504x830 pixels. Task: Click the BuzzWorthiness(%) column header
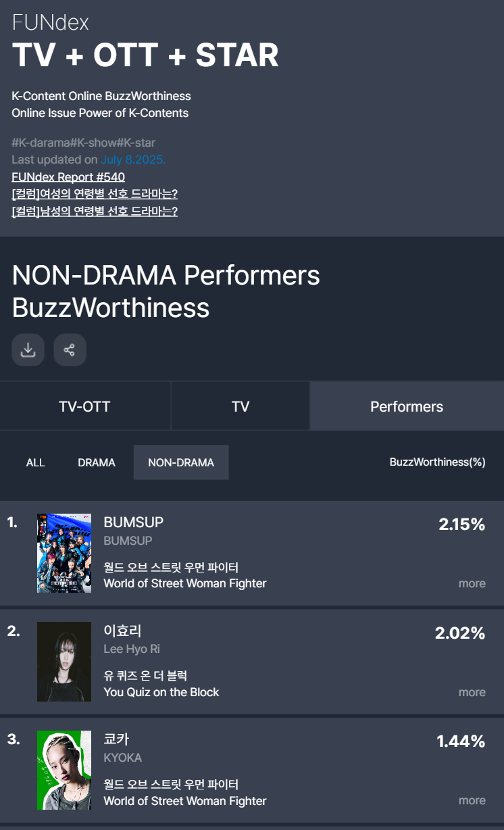437,462
